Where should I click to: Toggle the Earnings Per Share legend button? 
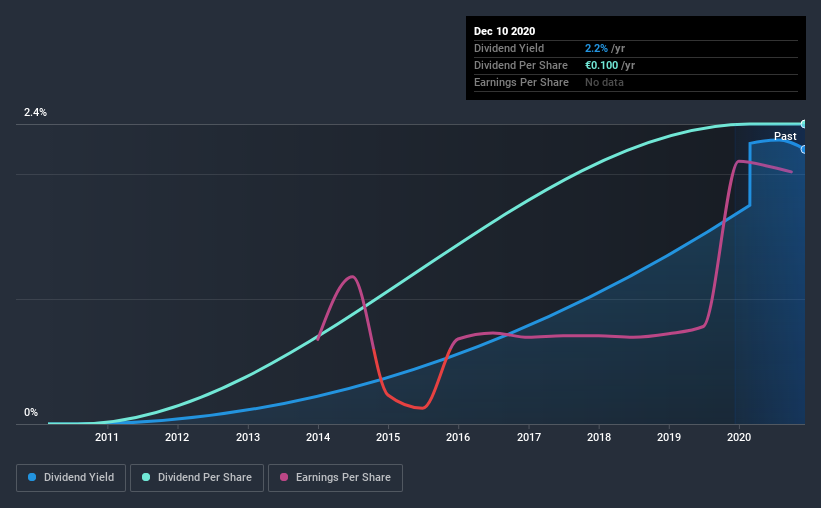[x=335, y=478]
